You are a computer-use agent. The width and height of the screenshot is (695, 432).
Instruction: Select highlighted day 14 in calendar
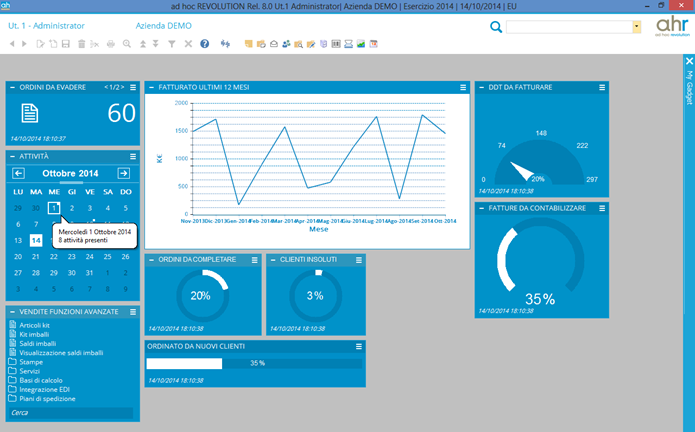click(36, 241)
